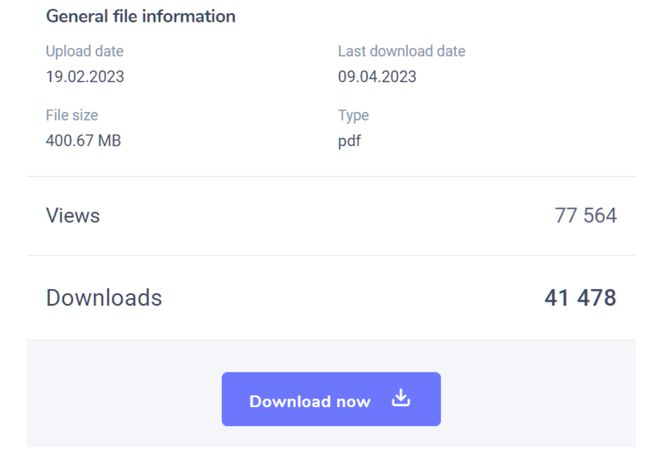Image resolution: width=660 pixels, height=453 pixels.
Task: Click the divider line above Views
Action: click(331, 176)
